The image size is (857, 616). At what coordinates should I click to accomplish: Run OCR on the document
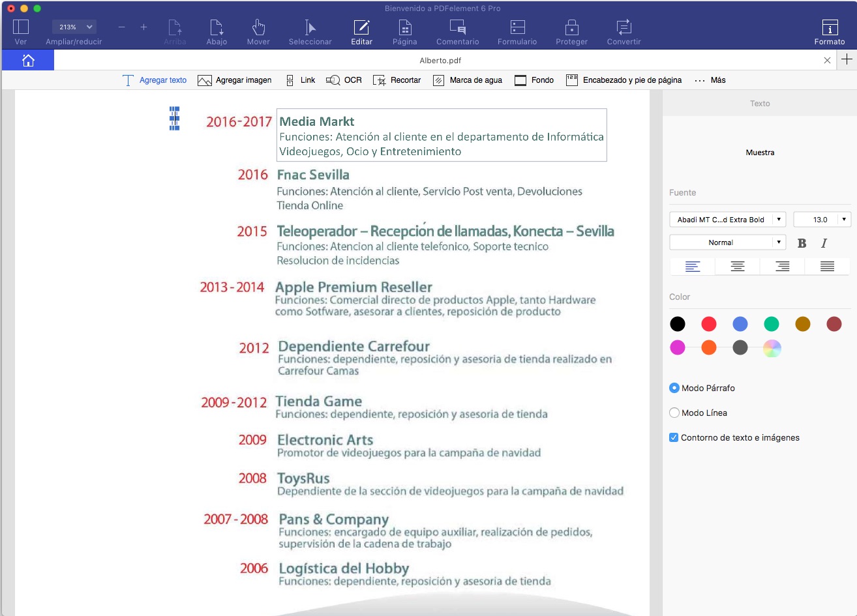pyautogui.click(x=344, y=80)
